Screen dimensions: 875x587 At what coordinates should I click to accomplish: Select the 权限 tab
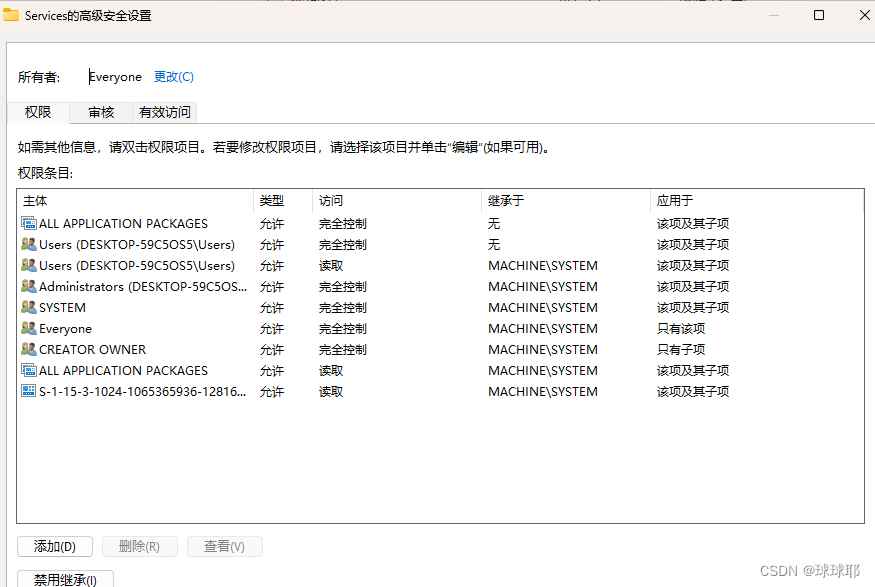pyautogui.click(x=38, y=112)
